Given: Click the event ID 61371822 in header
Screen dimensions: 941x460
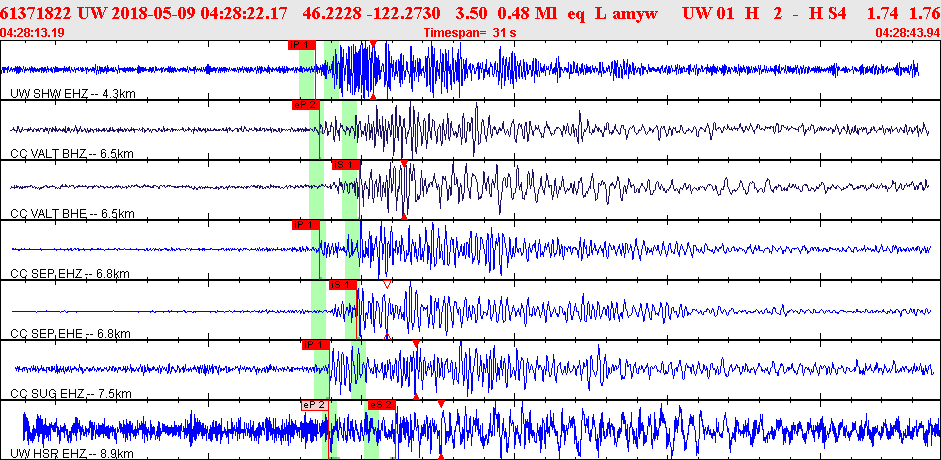Looking at the screenshot, I should tap(35, 13).
